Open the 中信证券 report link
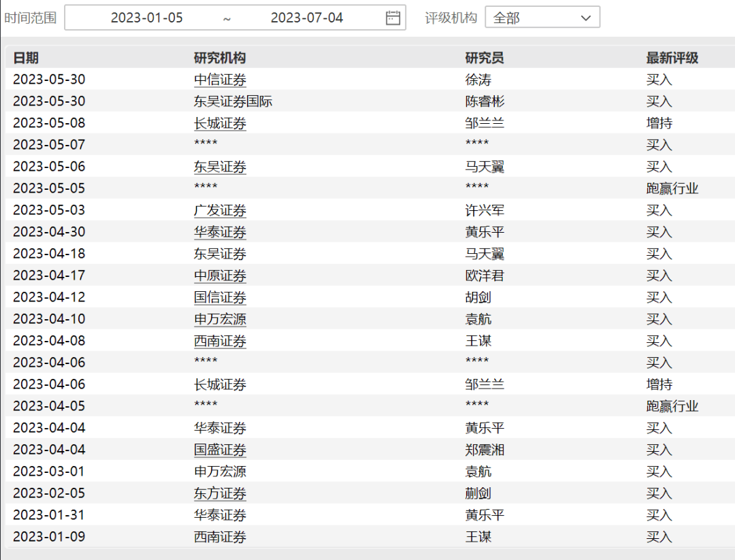Image resolution: width=735 pixels, height=560 pixels. click(x=220, y=80)
